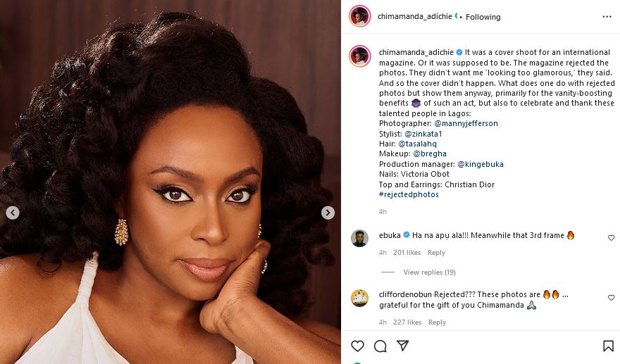
Task: Go to previous photo arrow
Action: pos(13,213)
